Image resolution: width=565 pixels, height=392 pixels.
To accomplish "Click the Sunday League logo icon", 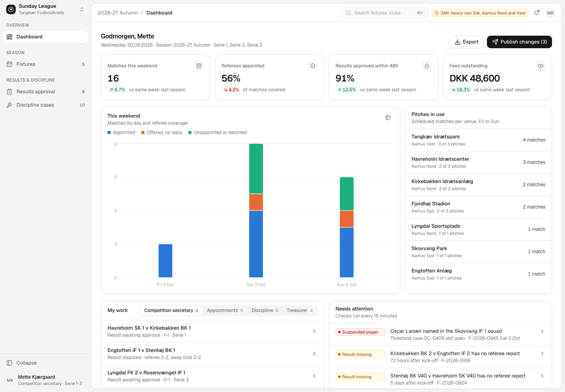I will (x=11, y=9).
